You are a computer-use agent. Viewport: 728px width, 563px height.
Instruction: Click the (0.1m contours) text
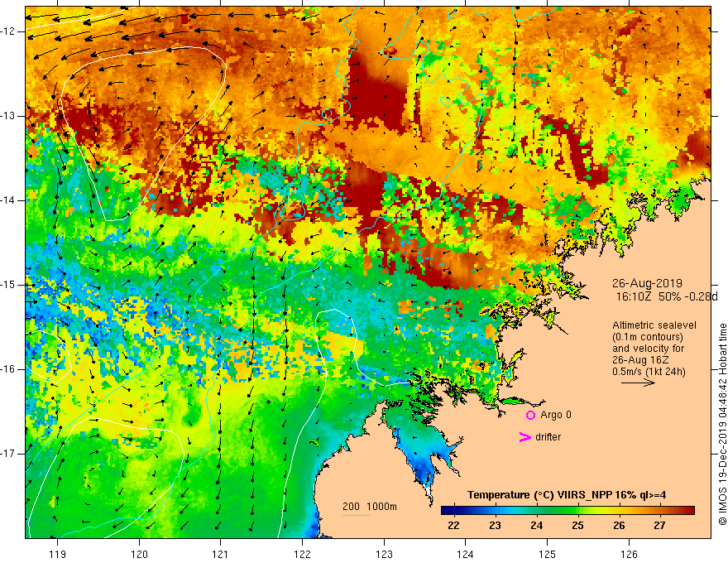(647, 337)
